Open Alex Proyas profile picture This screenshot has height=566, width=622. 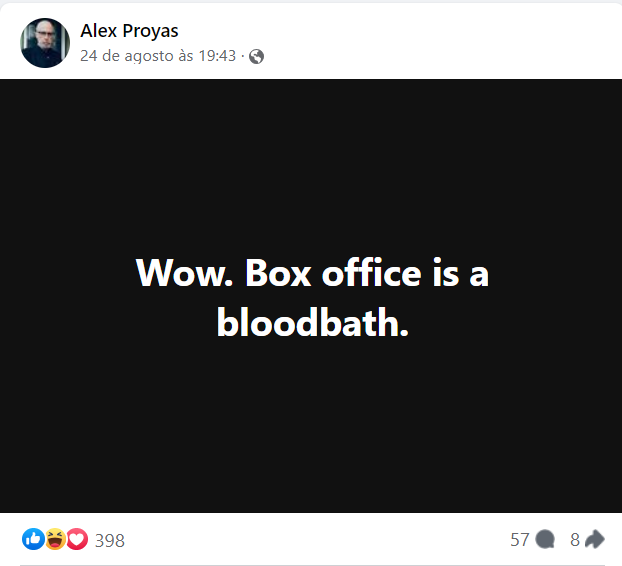click(x=45, y=43)
